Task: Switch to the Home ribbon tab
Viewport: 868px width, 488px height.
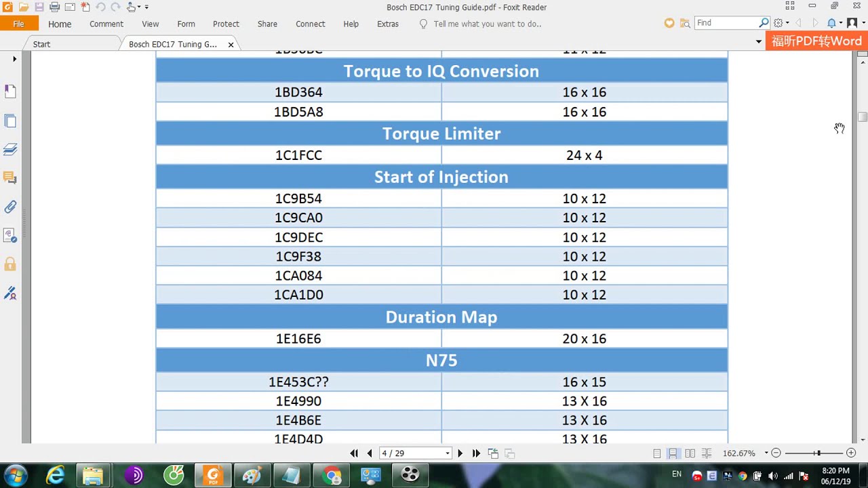Action: (60, 24)
